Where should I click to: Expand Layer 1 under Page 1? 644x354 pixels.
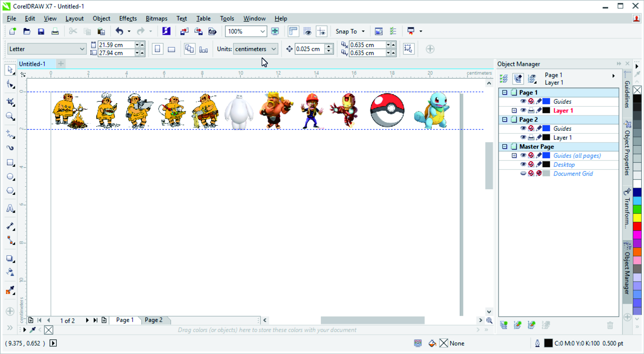click(x=514, y=110)
